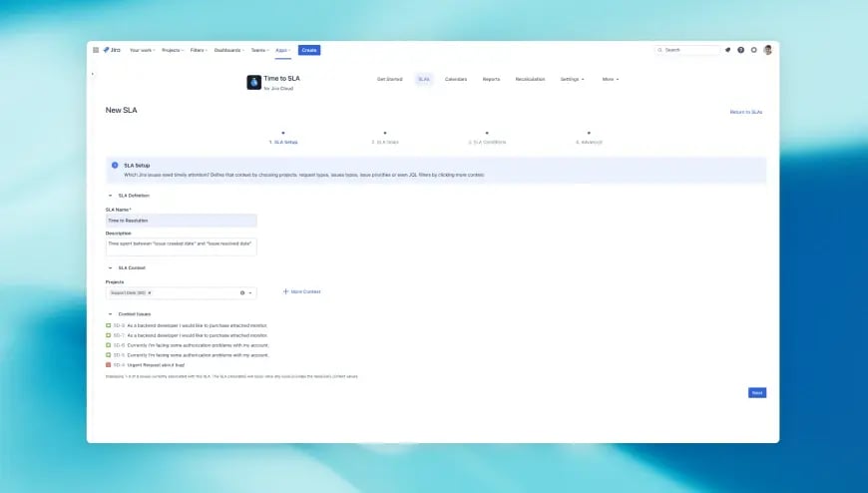
Task: Open the help question mark icon
Action: [740, 50]
